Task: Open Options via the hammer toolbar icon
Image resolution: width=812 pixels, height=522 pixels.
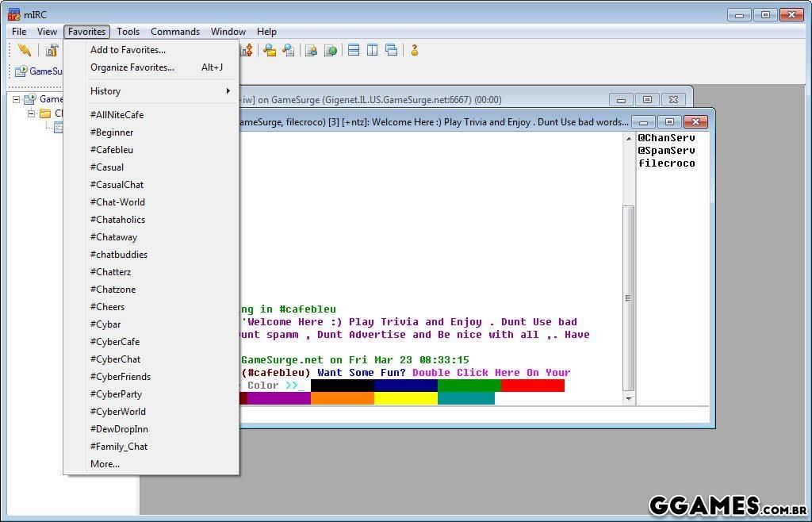Action: pos(52,50)
